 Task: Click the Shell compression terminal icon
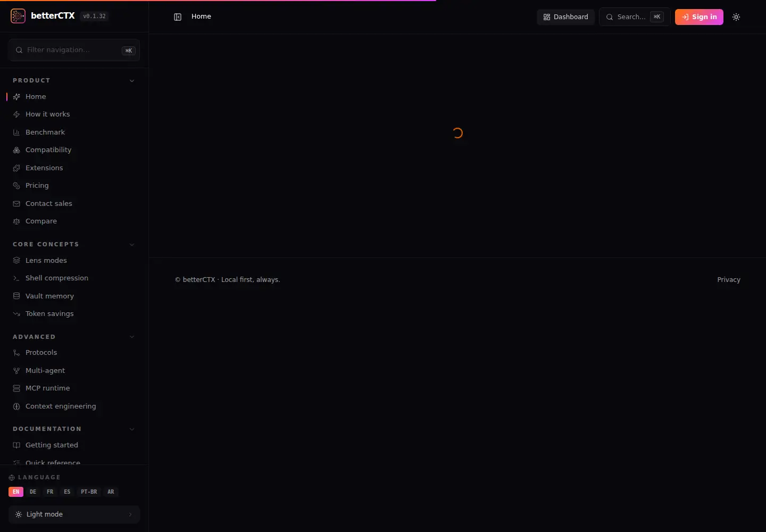[16, 278]
